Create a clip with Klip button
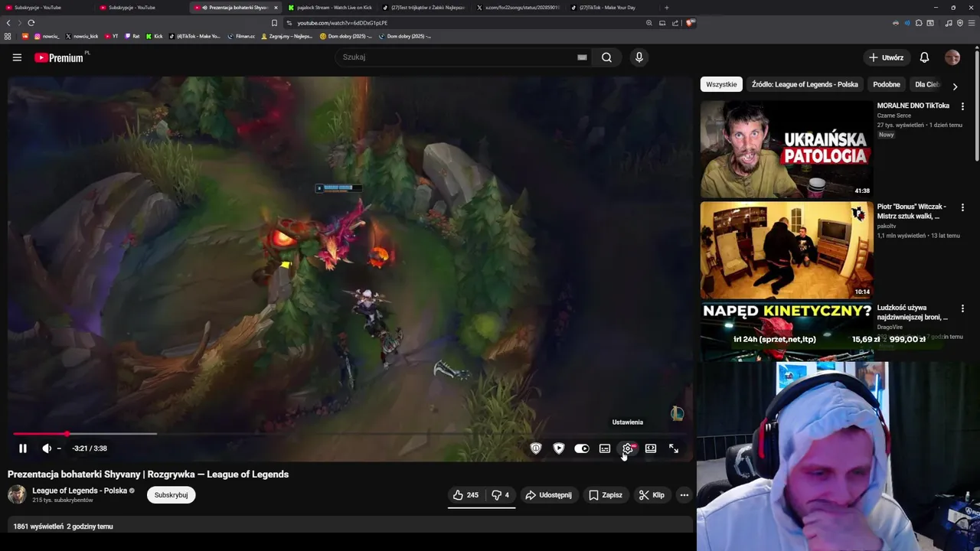The width and height of the screenshot is (980, 551). (x=652, y=495)
